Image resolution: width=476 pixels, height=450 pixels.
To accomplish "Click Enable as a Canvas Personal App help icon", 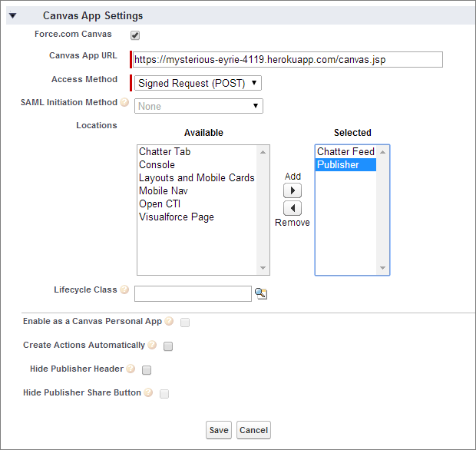I will [169, 321].
